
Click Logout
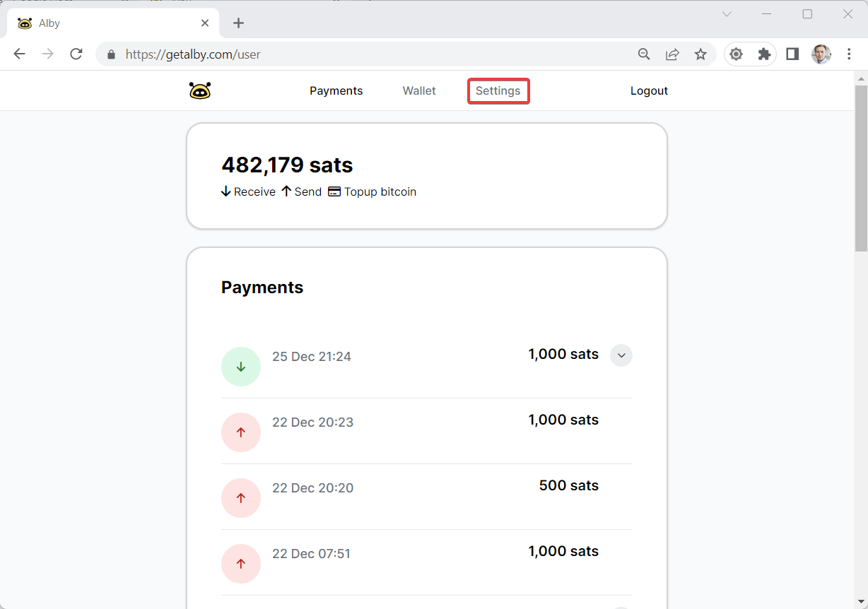point(649,90)
